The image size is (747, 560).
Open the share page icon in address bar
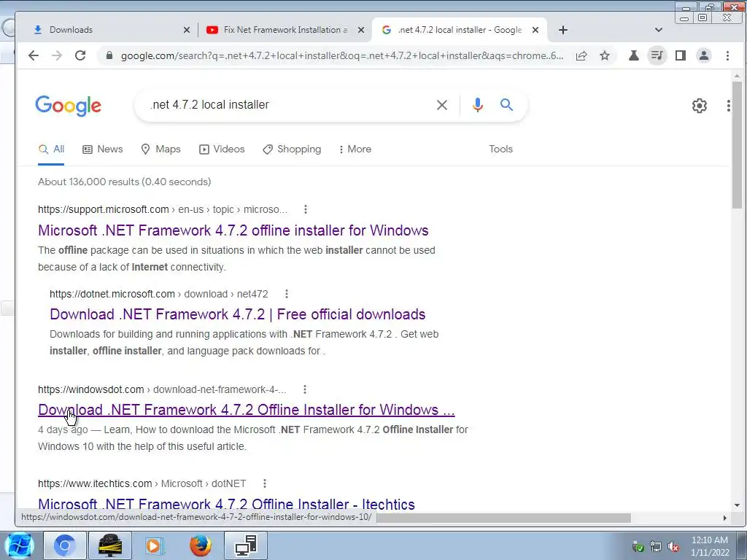[x=581, y=55]
